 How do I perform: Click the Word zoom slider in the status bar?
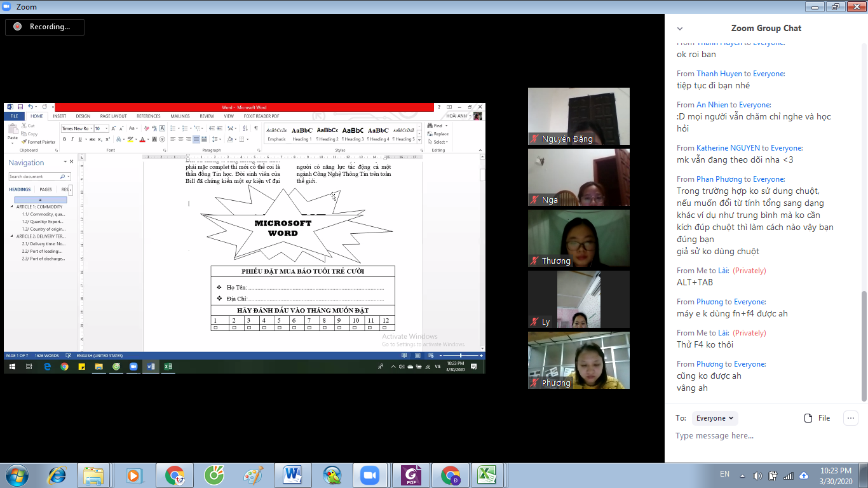(460, 356)
